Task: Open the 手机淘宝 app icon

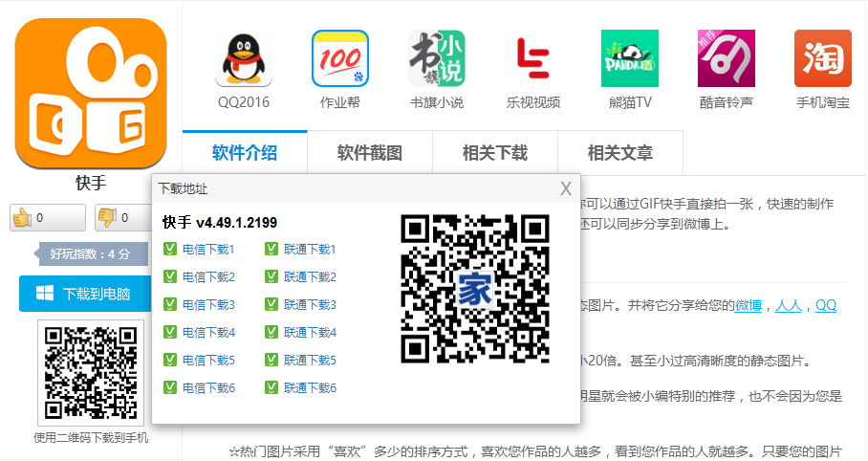Action: [822, 59]
